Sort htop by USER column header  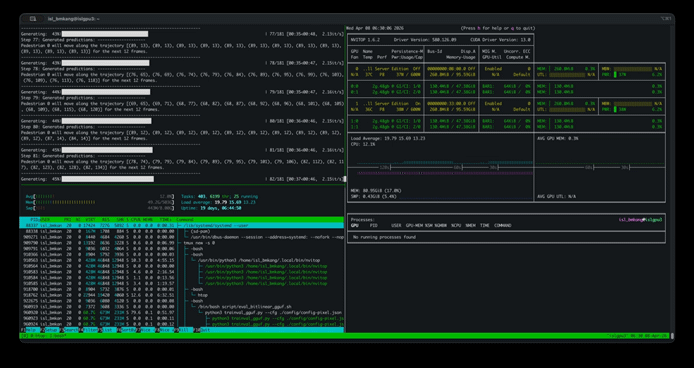tap(45, 219)
